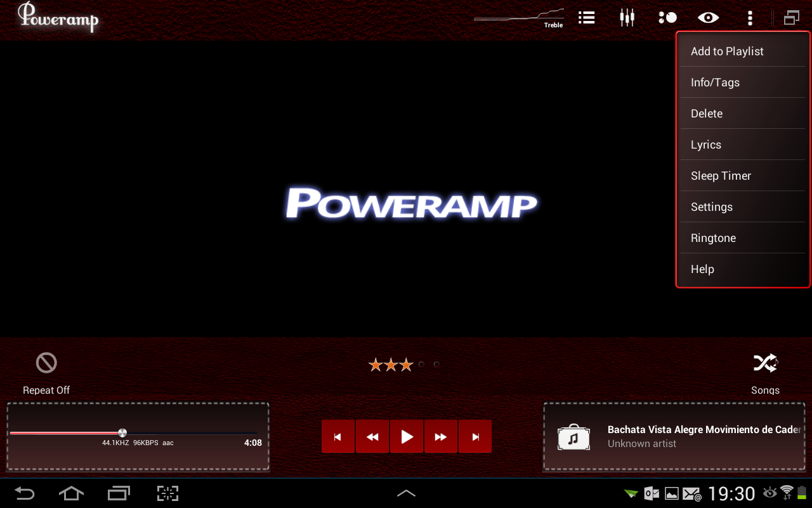Image resolution: width=812 pixels, height=508 pixels.
Task: Click the playback seek bar knob
Action: (122, 433)
